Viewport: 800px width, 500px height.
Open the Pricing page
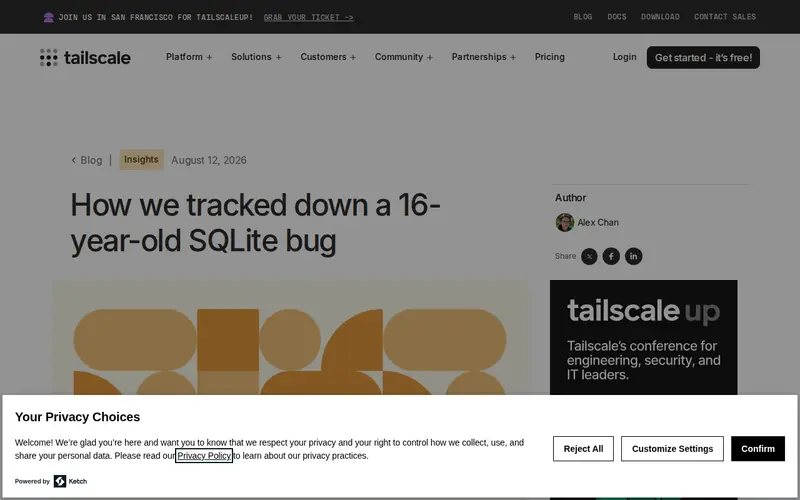click(549, 57)
